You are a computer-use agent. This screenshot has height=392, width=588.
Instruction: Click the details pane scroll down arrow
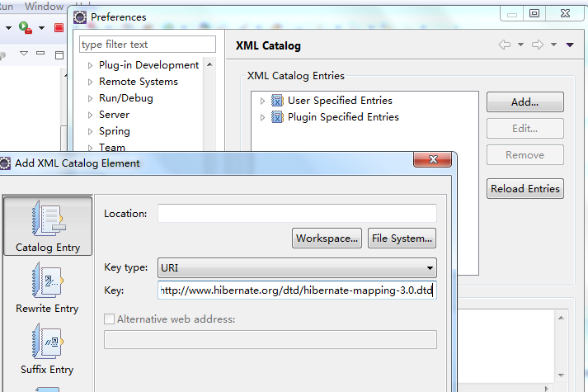561,375
